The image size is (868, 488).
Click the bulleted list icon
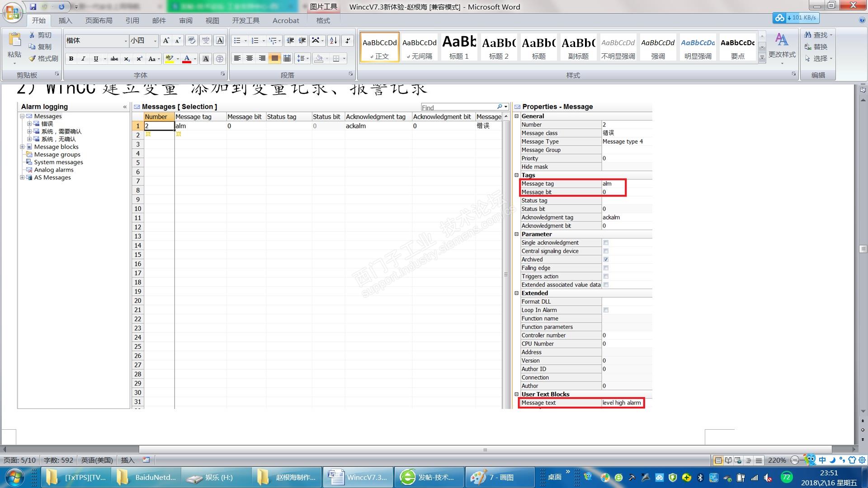pyautogui.click(x=237, y=41)
